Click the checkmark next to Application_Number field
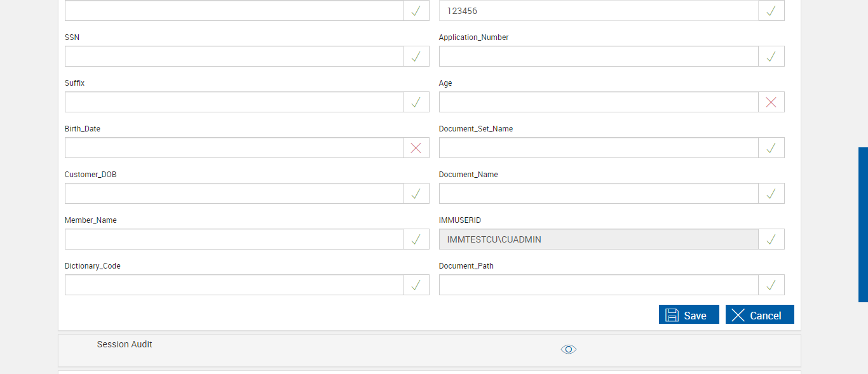This screenshot has height=374, width=868. pyautogui.click(x=771, y=57)
